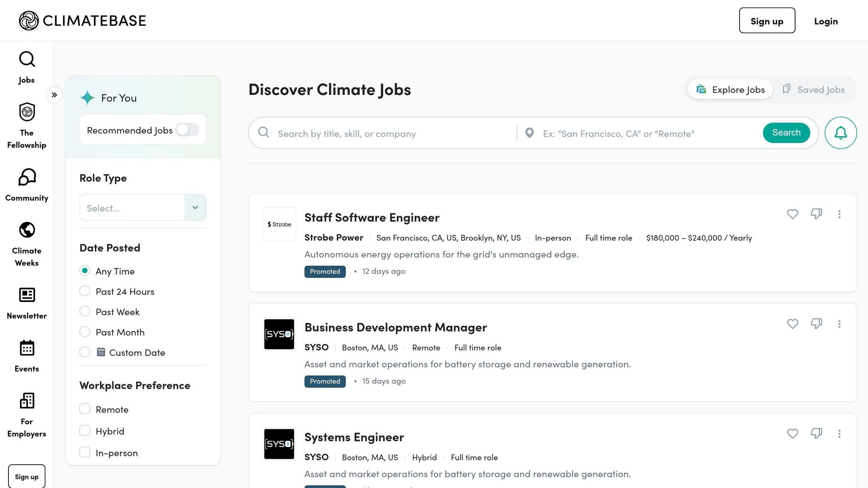Open Staff Software Engineer job title
This screenshot has height=488, width=868.
coord(372,217)
